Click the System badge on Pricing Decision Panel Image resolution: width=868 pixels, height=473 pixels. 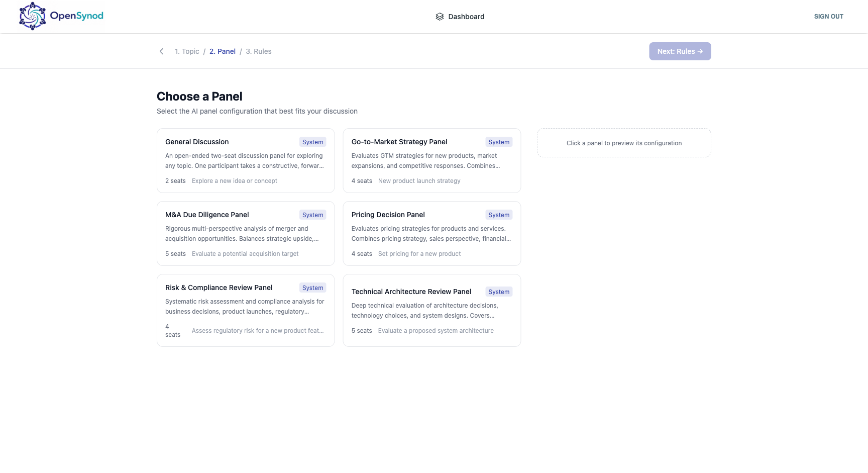pos(499,215)
